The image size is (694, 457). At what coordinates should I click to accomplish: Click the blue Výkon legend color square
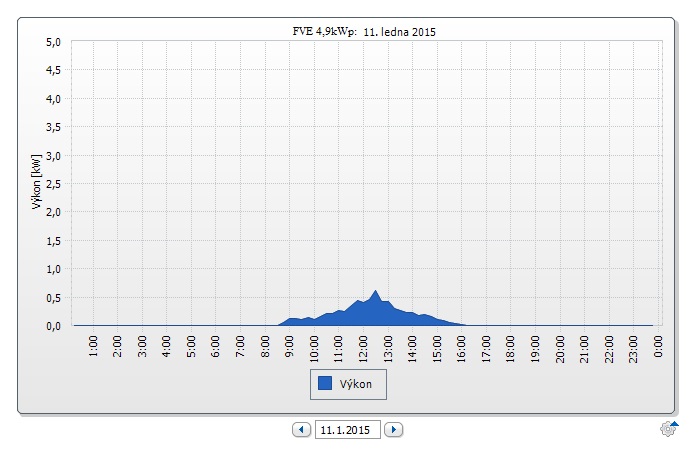(325, 382)
